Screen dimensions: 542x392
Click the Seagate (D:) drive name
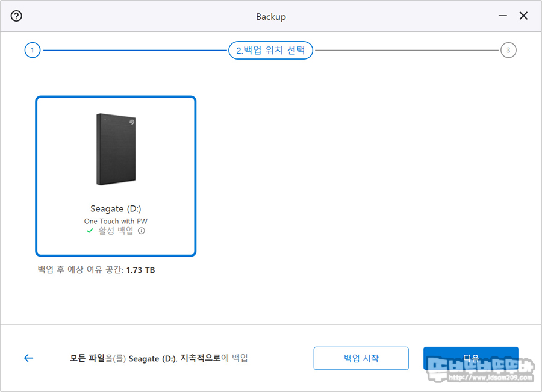(116, 209)
